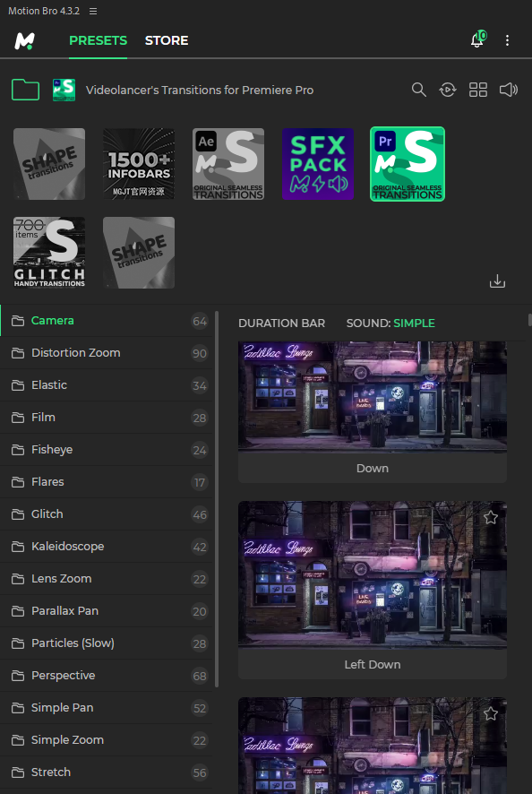Image resolution: width=532 pixels, height=794 pixels.
Task: Switch to grid view layout icon
Action: 478,91
